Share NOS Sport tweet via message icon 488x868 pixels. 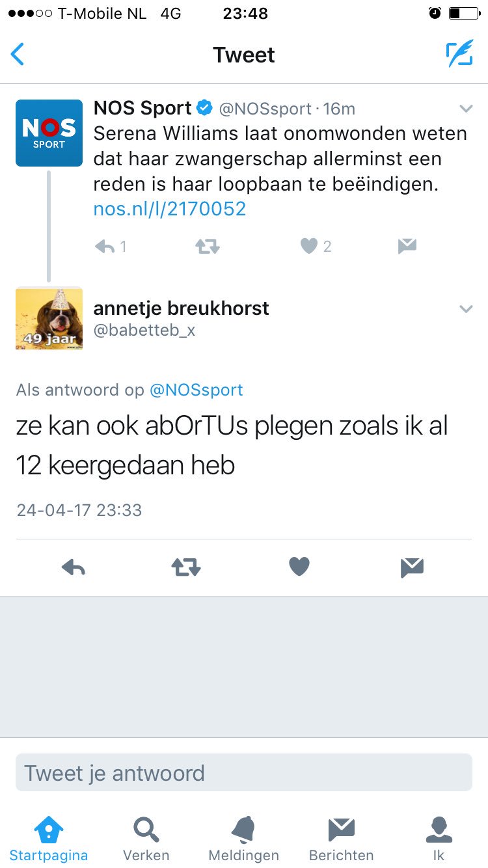coord(407,246)
